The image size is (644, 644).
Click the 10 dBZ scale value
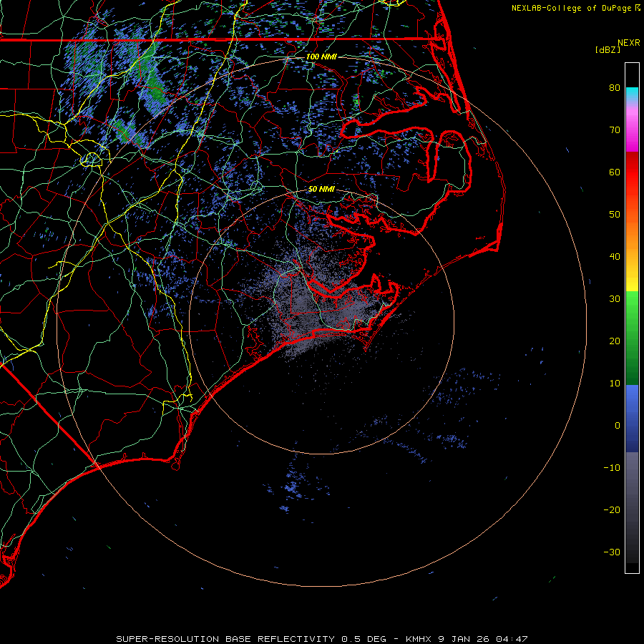(x=615, y=384)
